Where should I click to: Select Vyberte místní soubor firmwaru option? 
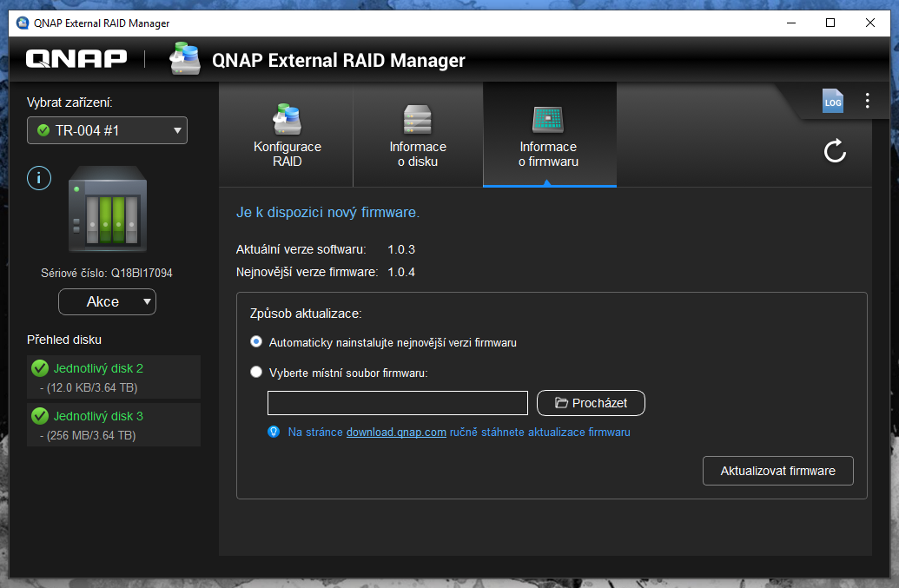click(x=256, y=372)
